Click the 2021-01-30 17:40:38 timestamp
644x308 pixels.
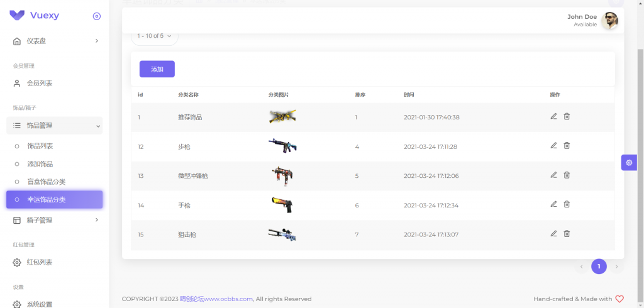click(431, 118)
